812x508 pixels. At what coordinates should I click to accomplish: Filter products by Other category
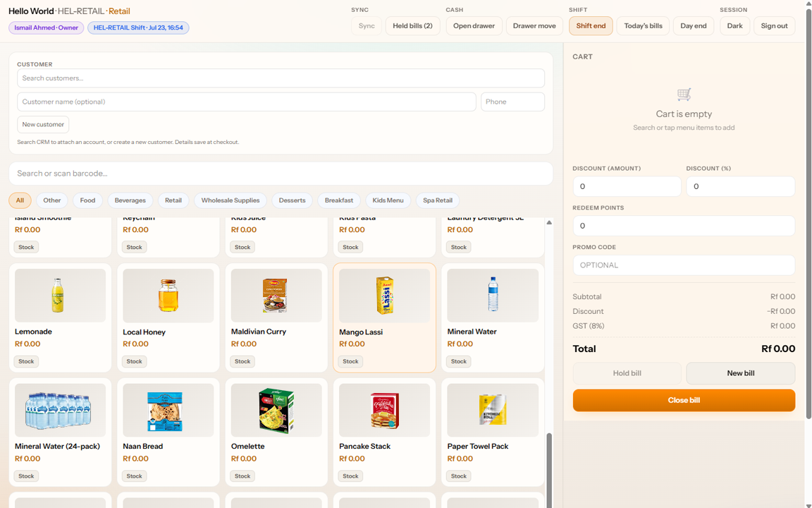tap(51, 200)
